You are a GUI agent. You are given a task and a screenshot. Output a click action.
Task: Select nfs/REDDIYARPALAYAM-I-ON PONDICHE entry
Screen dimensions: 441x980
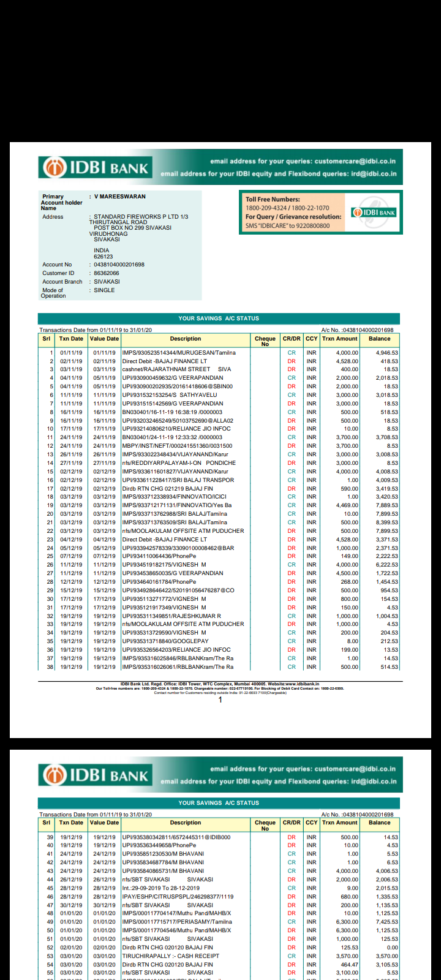(179, 463)
